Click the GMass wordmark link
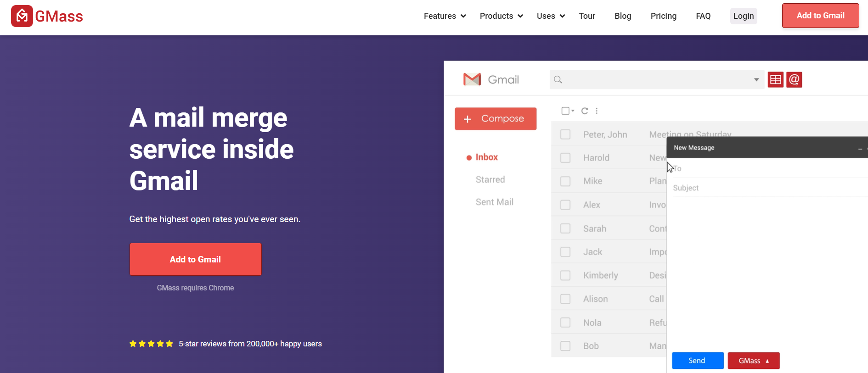Screen dimensions: 868x373 pos(59,17)
